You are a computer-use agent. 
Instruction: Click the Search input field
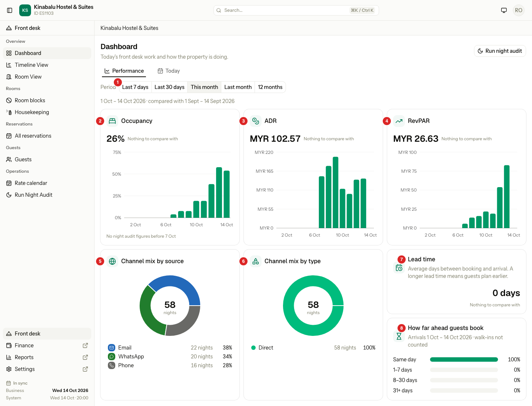(x=296, y=10)
